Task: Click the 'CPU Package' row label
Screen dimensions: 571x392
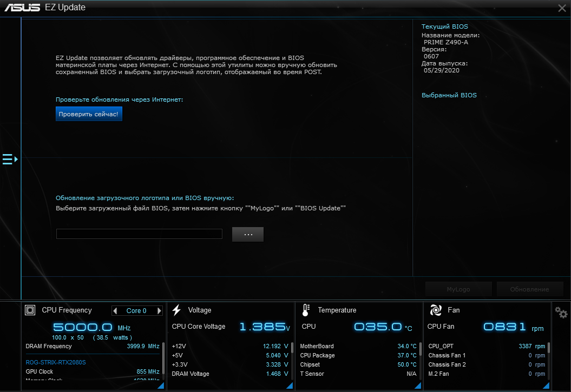Action: pos(317,355)
